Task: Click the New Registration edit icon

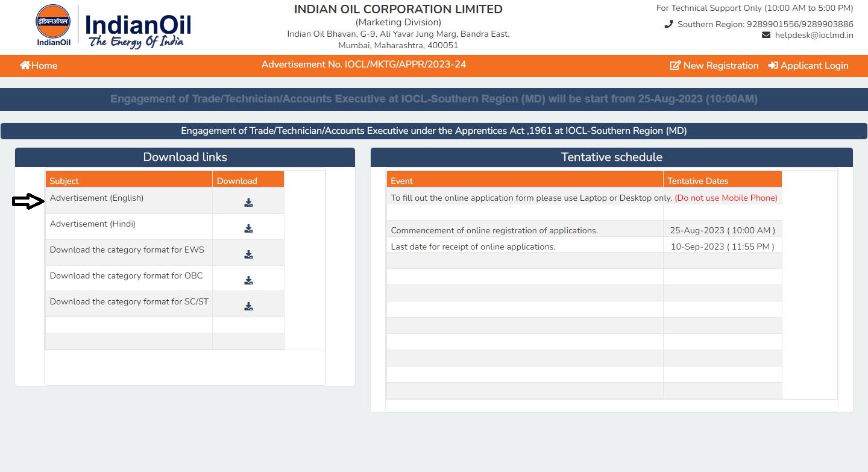Action: click(x=675, y=65)
